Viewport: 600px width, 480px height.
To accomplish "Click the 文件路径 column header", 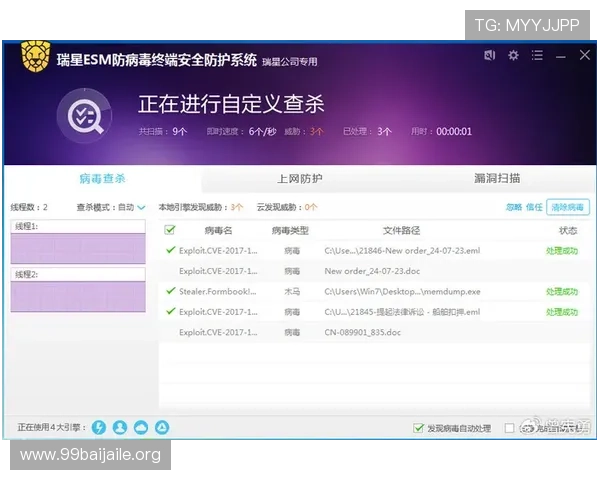I will coord(401,230).
